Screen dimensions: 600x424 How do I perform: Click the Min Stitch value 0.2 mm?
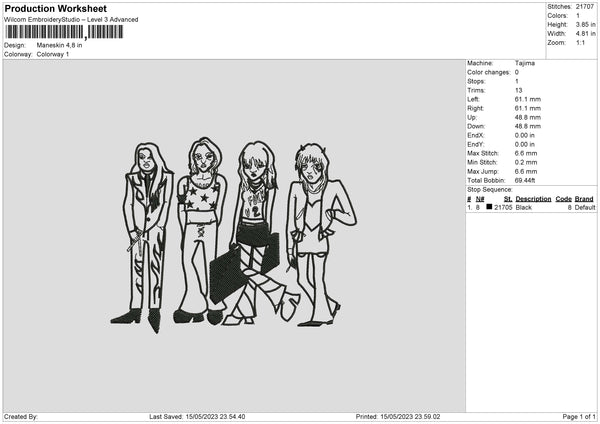[x=526, y=162]
